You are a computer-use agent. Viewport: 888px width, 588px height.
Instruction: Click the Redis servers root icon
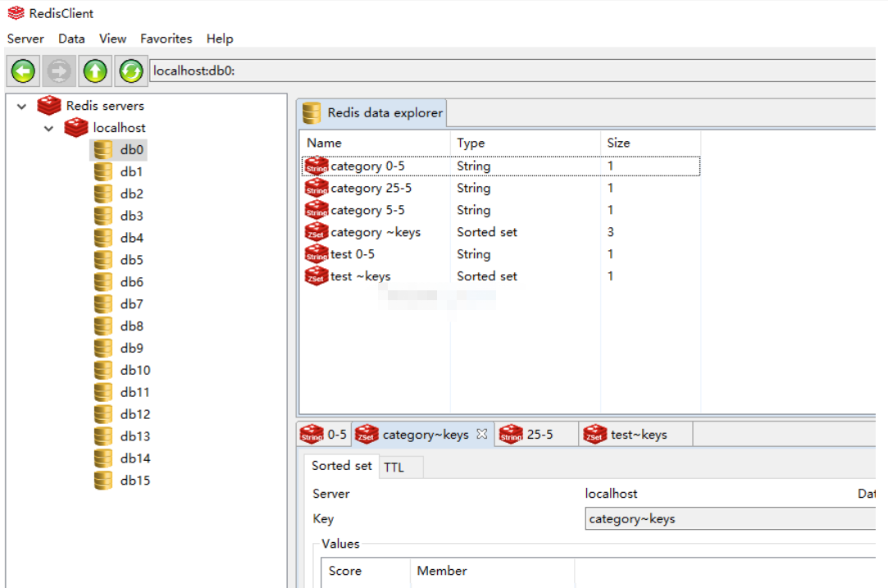click(x=48, y=105)
